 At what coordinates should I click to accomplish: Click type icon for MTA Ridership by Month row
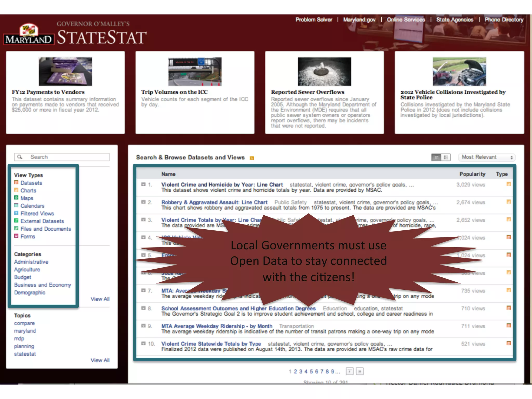pos(509,325)
